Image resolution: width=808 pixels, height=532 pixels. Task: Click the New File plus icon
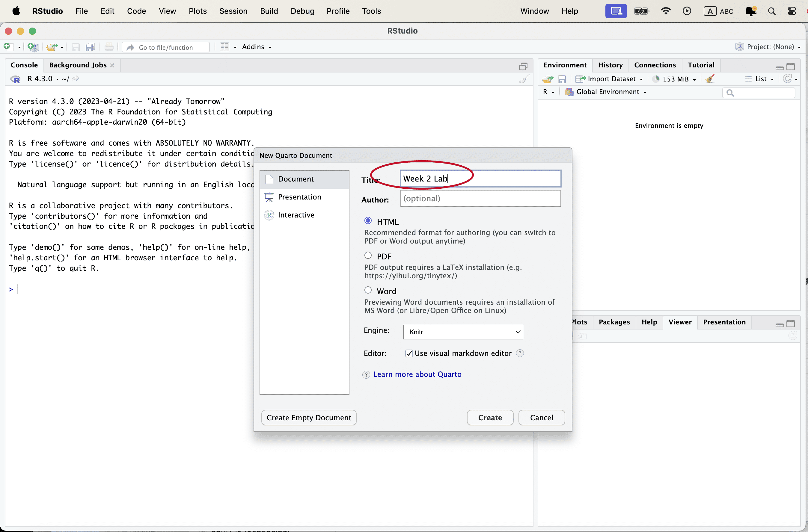[7, 46]
